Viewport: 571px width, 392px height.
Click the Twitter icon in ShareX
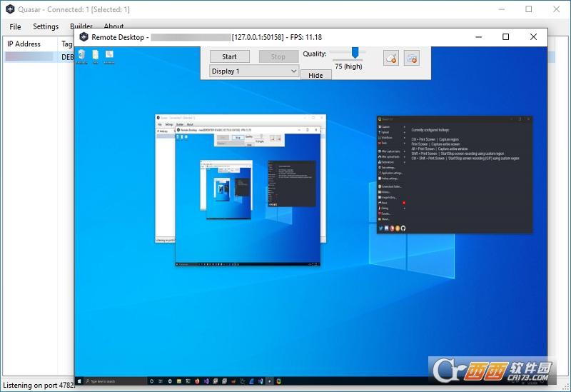click(380, 228)
